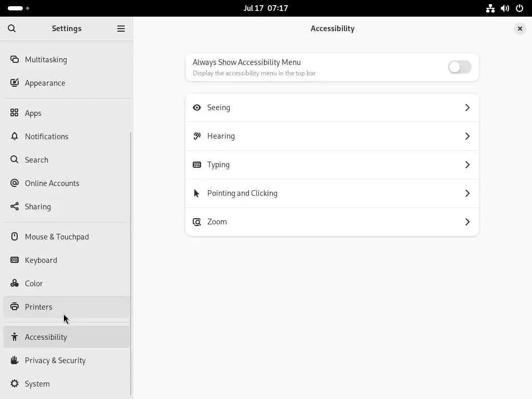Open Appearance settings panel
This screenshot has width=532, height=399.
[66, 83]
